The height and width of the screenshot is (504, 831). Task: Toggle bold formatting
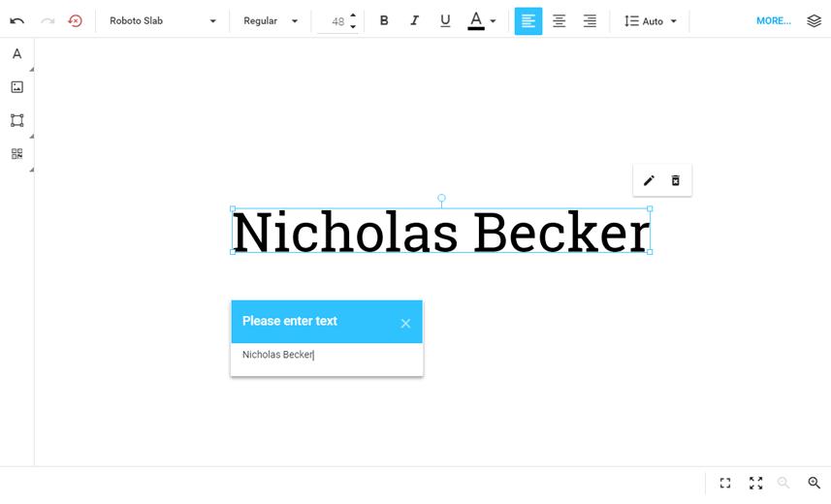coord(384,21)
